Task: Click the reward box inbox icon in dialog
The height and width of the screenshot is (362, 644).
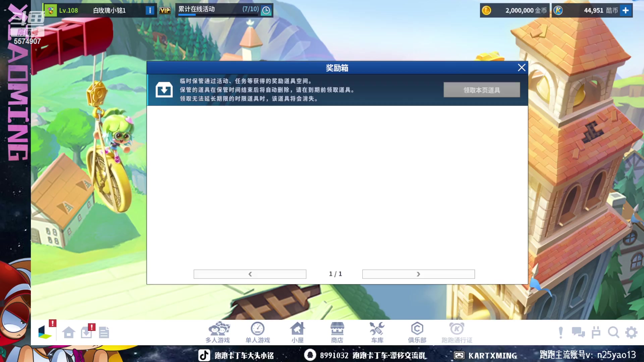Action: [164, 90]
